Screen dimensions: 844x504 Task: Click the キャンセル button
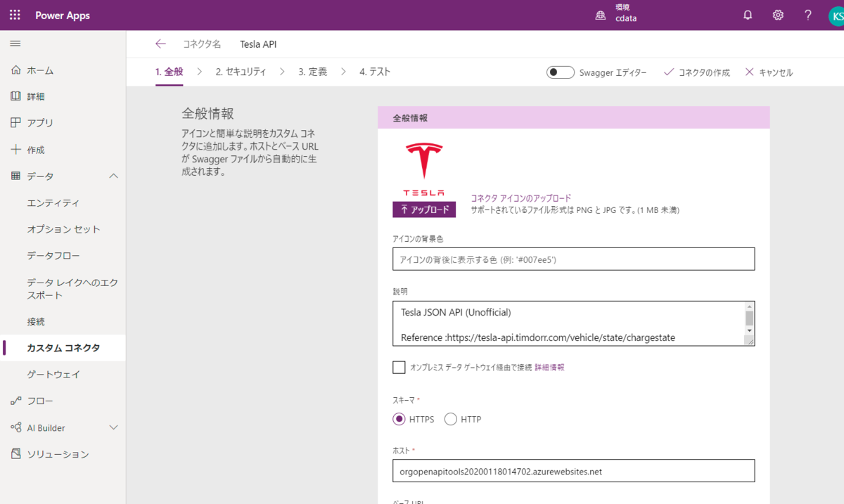pos(769,72)
